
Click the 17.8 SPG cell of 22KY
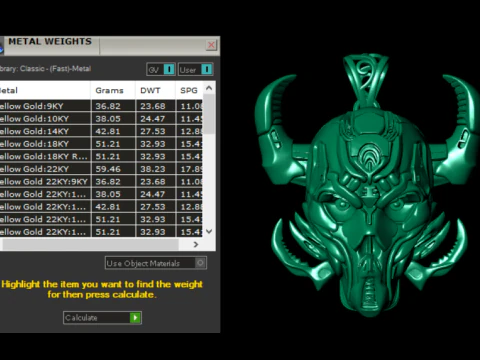click(x=189, y=169)
